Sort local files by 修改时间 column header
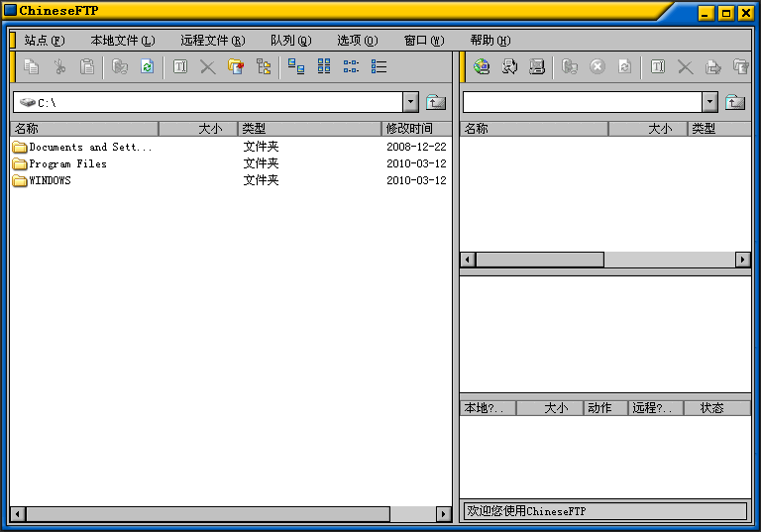 click(417, 129)
